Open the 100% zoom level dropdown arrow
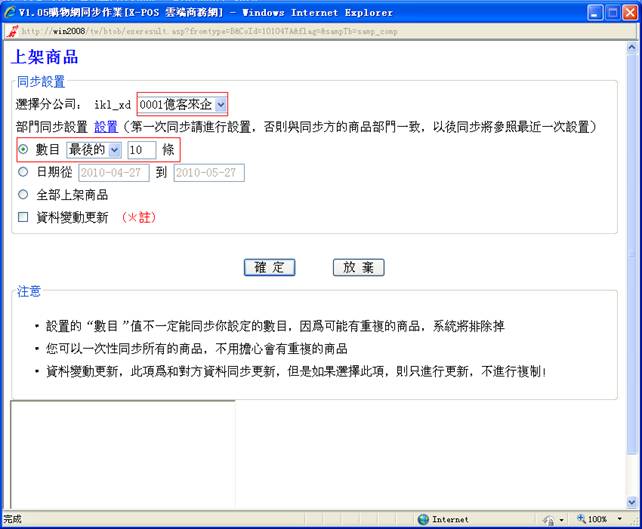642x529 pixels. pos(619,520)
